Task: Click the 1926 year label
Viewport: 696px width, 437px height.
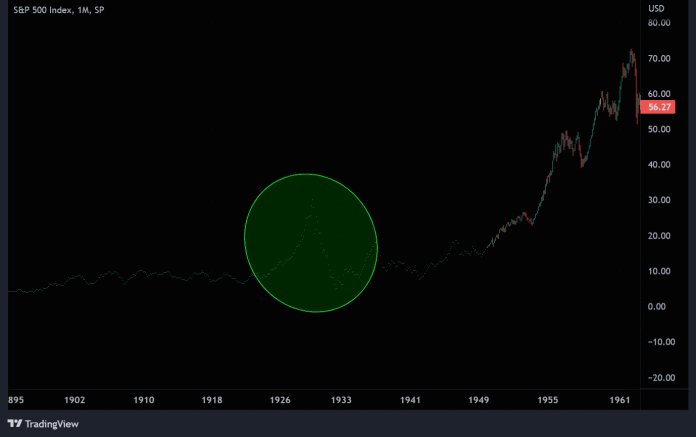Action: (280, 400)
